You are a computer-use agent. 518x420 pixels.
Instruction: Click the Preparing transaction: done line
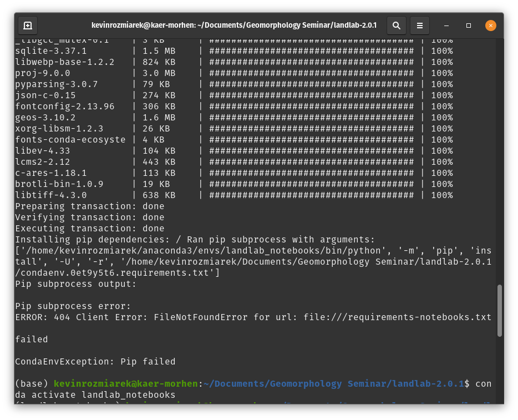point(89,206)
